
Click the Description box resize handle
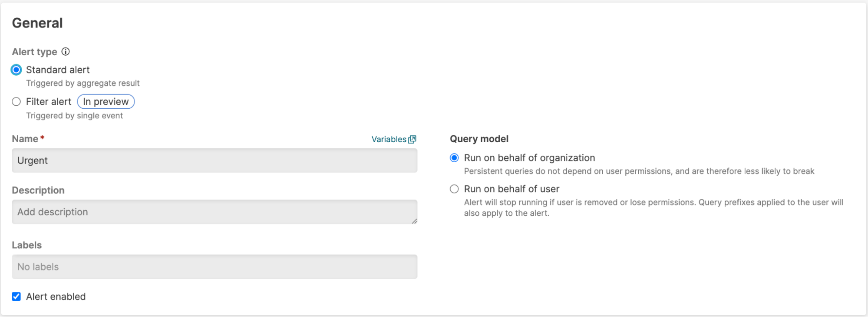(x=414, y=221)
